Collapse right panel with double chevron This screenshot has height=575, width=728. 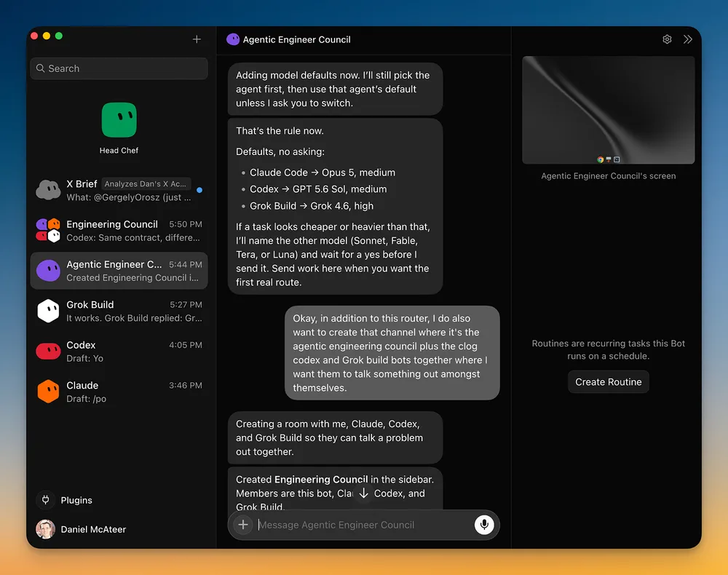click(x=688, y=39)
